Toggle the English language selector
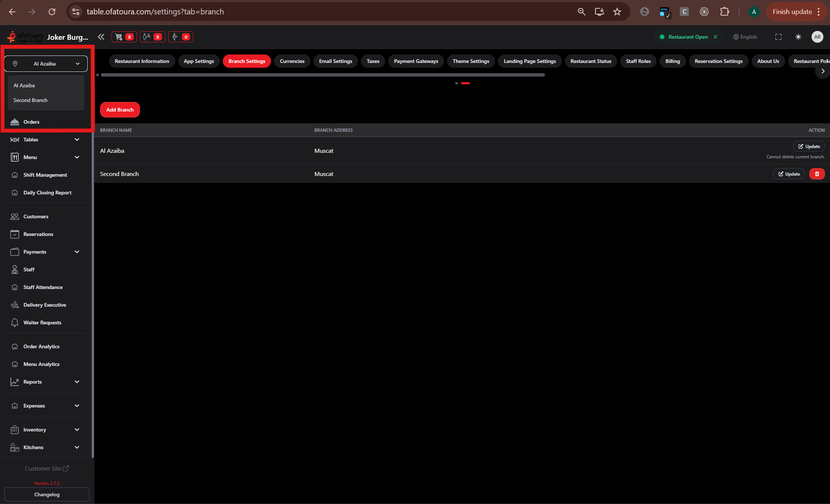Viewport: 830px width, 504px height. [x=745, y=37]
